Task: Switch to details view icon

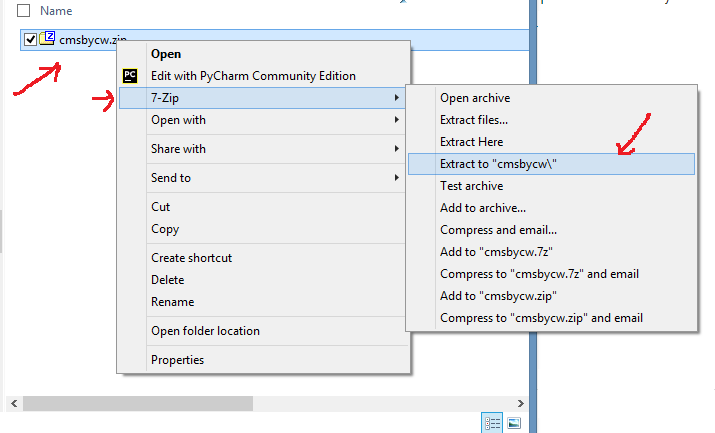Action: coord(492,423)
